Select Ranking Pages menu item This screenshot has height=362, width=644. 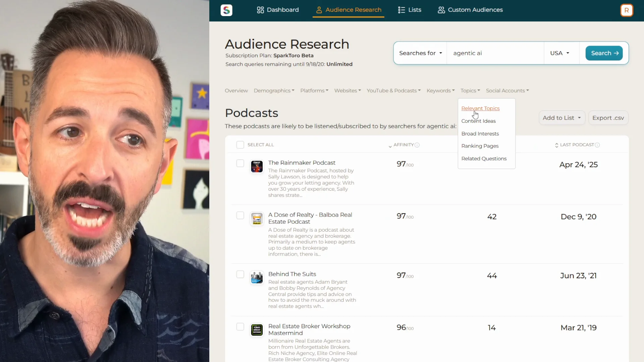click(x=480, y=146)
